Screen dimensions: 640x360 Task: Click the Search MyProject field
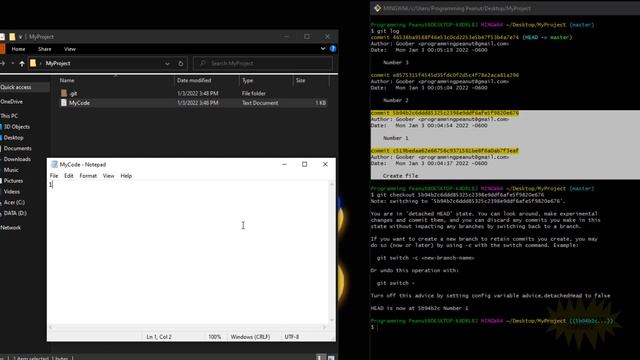[x=262, y=63]
